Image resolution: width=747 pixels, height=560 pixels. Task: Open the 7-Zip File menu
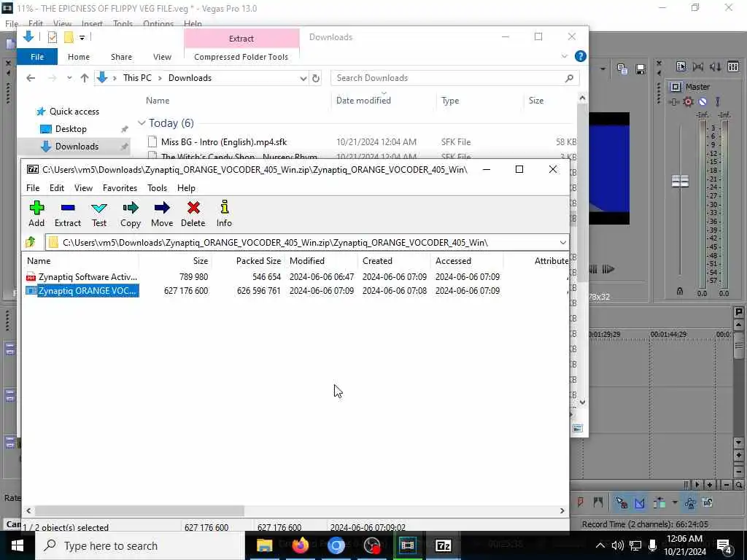[33, 188]
